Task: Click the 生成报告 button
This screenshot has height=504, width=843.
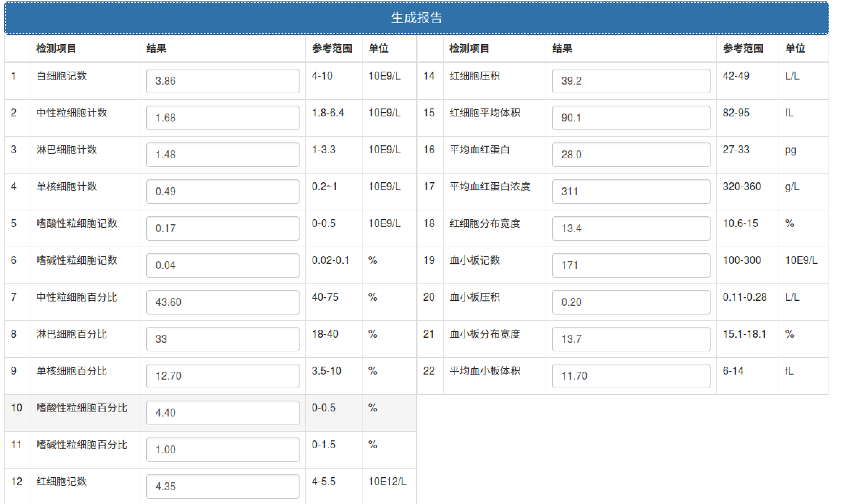Action: 421,17
